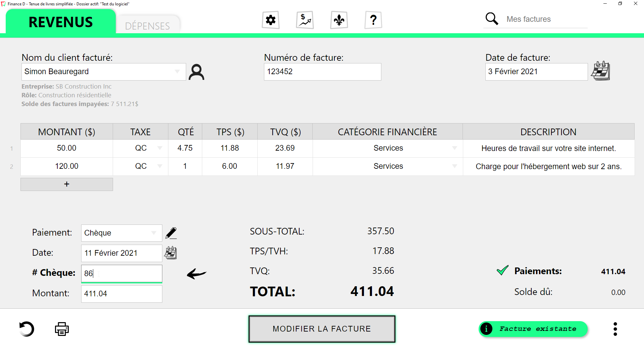Open the client profile person icon
Screen dimensions: 644x349
point(197,71)
